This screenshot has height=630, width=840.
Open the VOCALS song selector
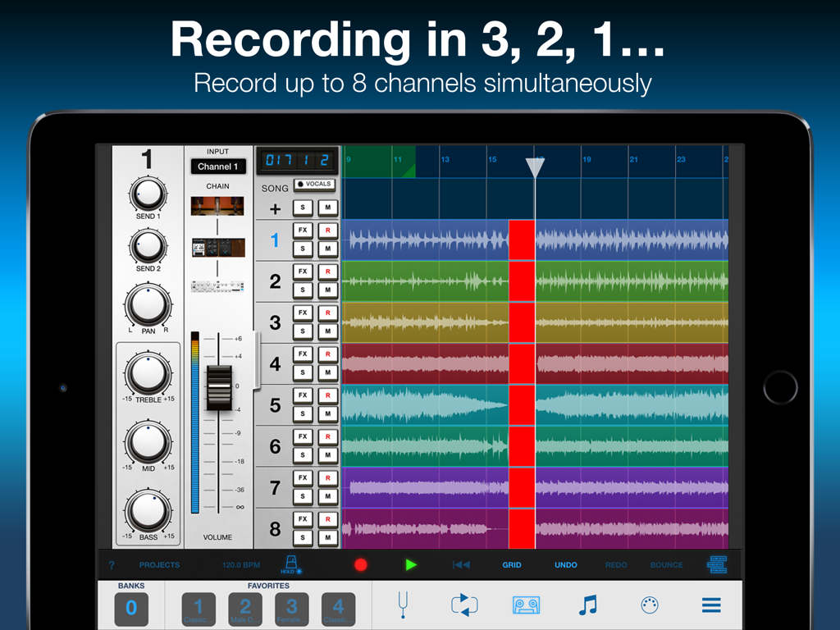314,185
